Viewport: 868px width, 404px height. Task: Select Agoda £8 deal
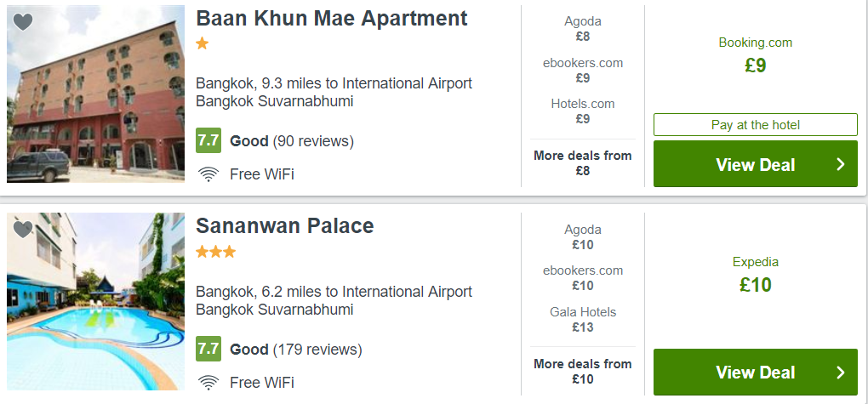pos(582,29)
